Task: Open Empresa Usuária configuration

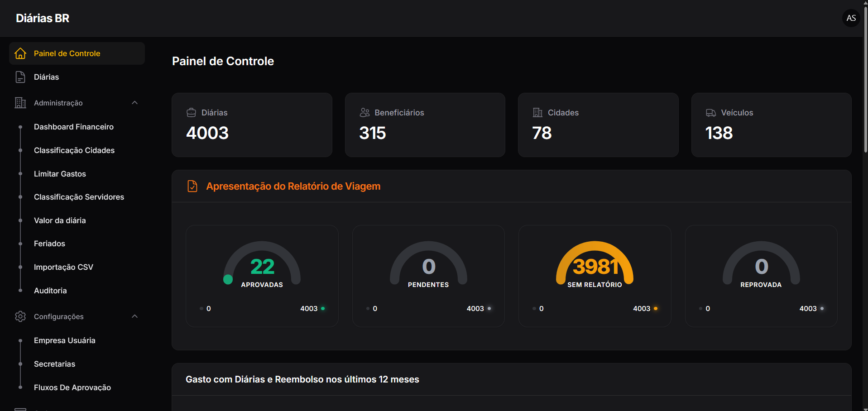Action: tap(65, 340)
